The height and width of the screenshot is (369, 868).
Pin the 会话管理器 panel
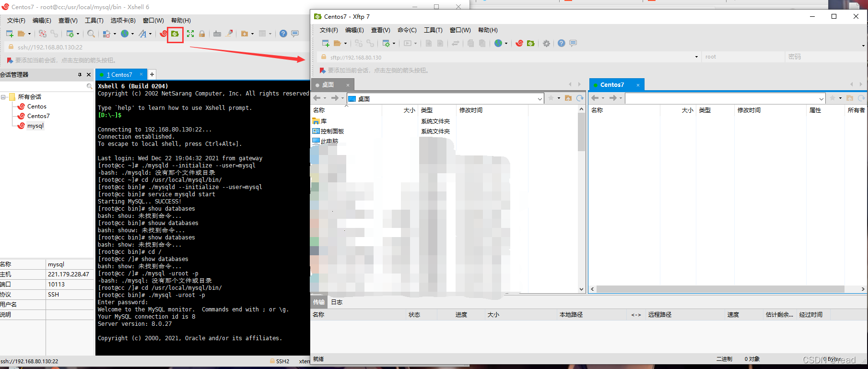tap(80, 75)
